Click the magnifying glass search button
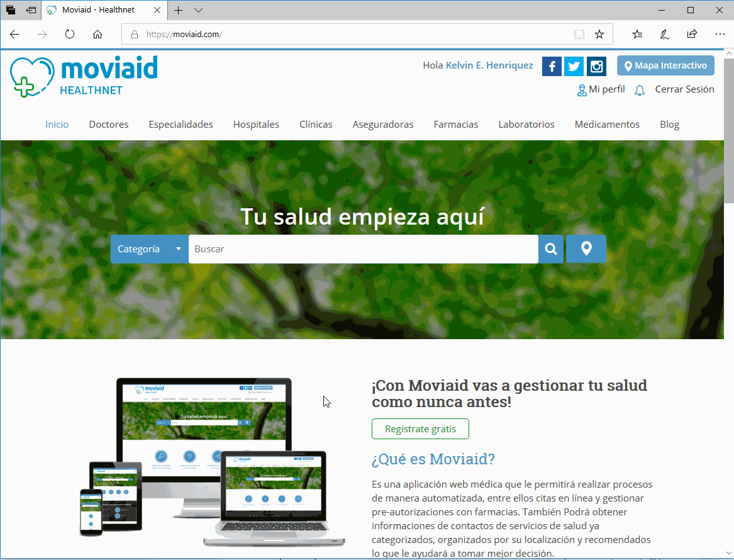Viewport: 734px width, 560px height. [551, 249]
